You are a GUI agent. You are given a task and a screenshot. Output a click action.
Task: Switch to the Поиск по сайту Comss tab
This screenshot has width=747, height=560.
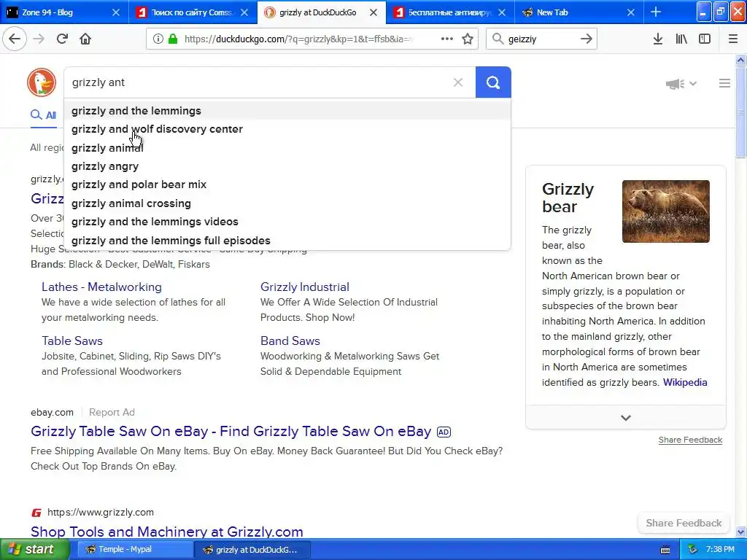tap(193, 12)
